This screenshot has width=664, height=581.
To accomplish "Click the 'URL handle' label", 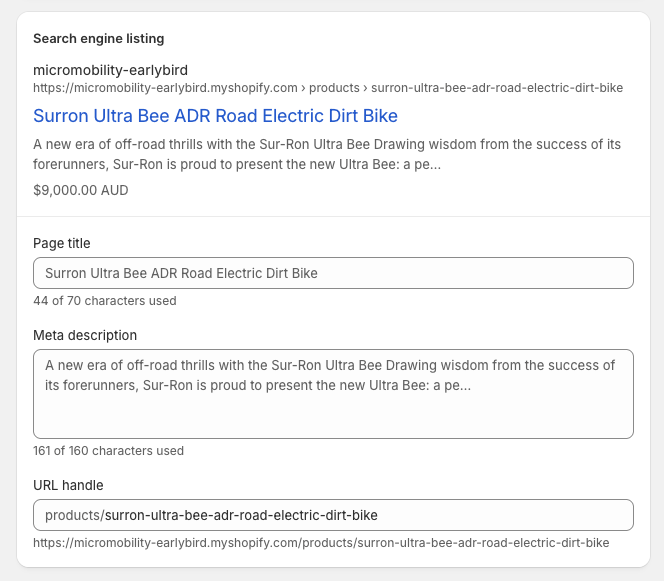I will 68,485.
